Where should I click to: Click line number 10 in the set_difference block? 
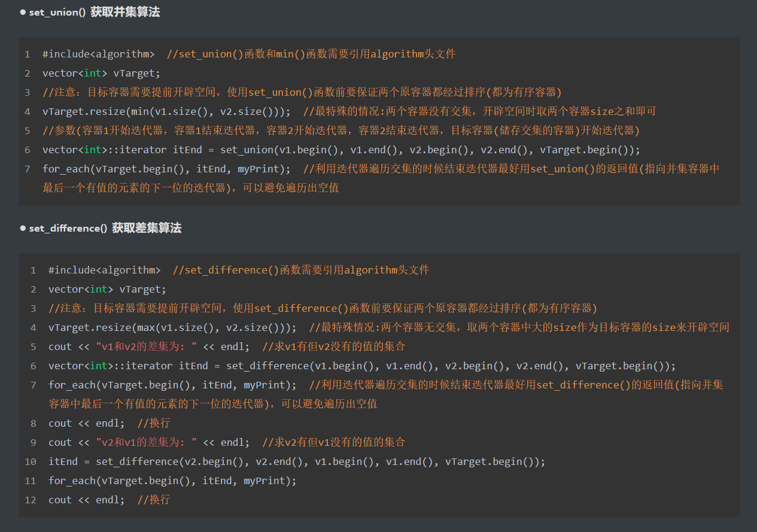(31, 461)
